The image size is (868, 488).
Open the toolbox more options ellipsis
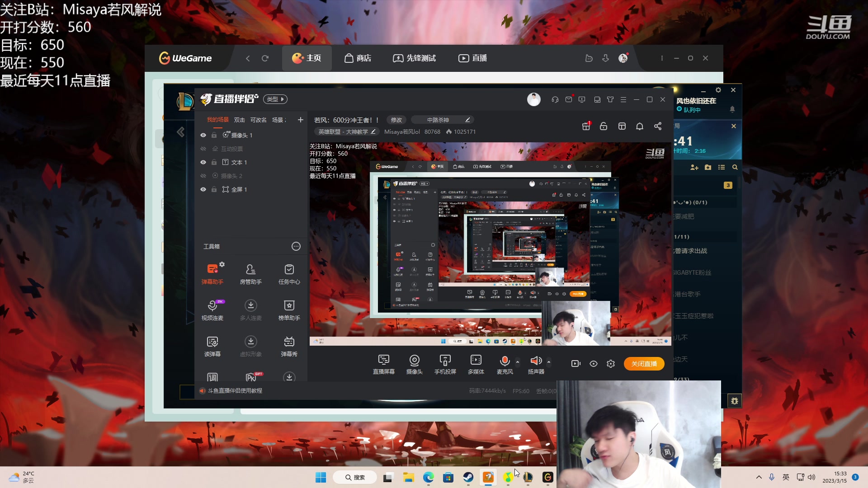coord(296,246)
